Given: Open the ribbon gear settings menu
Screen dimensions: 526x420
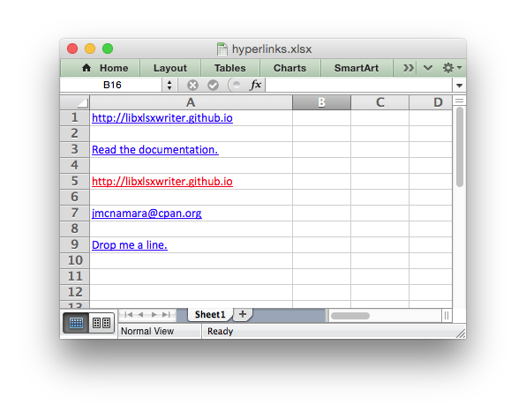Looking at the screenshot, I should 452,68.
